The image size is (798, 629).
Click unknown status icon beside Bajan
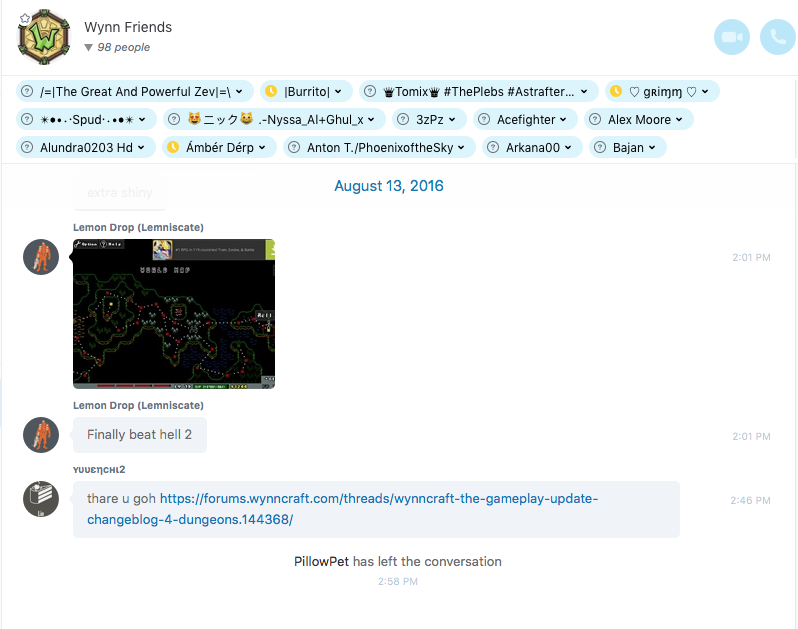[600, 147]
